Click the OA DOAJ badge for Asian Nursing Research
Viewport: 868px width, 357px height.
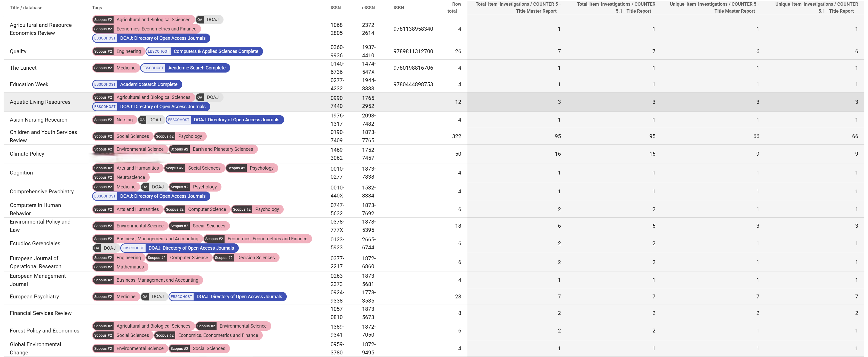click(x=151, y=120)
